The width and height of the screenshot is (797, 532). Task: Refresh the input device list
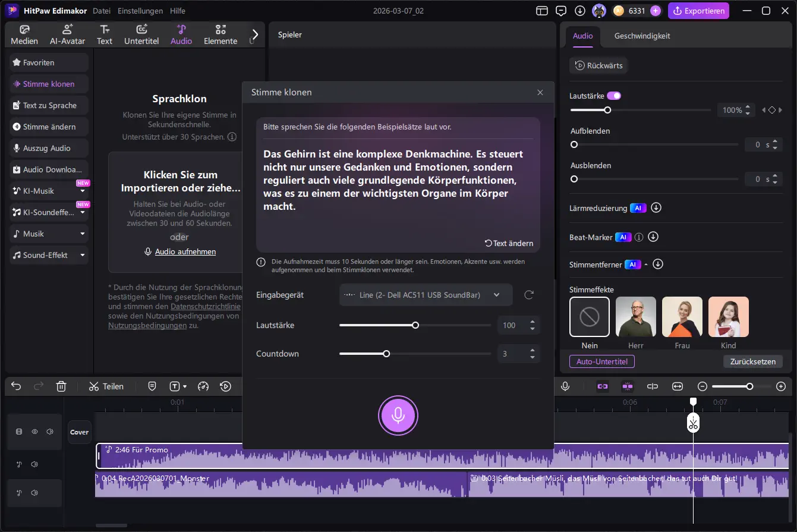point(528,295)
